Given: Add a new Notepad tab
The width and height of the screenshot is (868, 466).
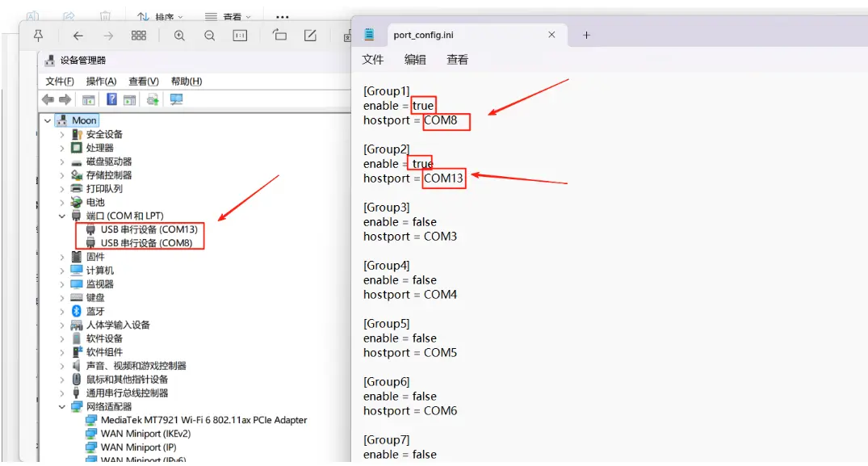Looking at the screenshot, I should [x=586, y=35].
